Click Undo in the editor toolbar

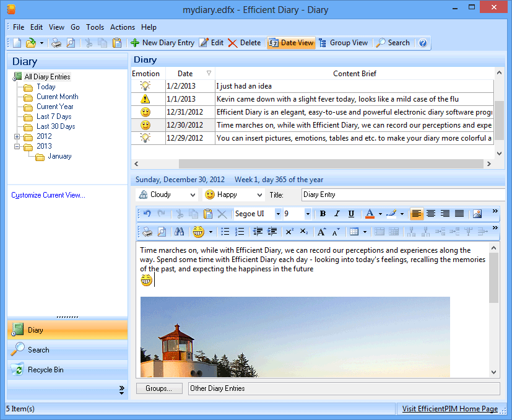point(147,214)
